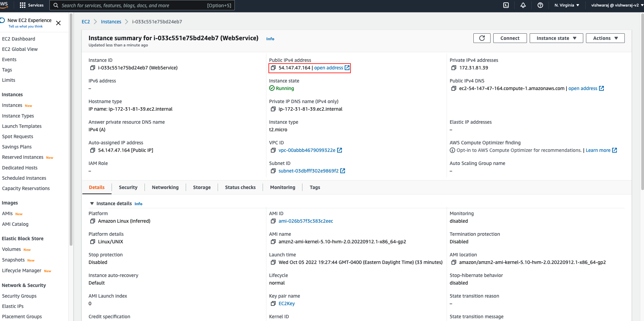Click the Connect button
644x321 pixels.
point(510,38)
